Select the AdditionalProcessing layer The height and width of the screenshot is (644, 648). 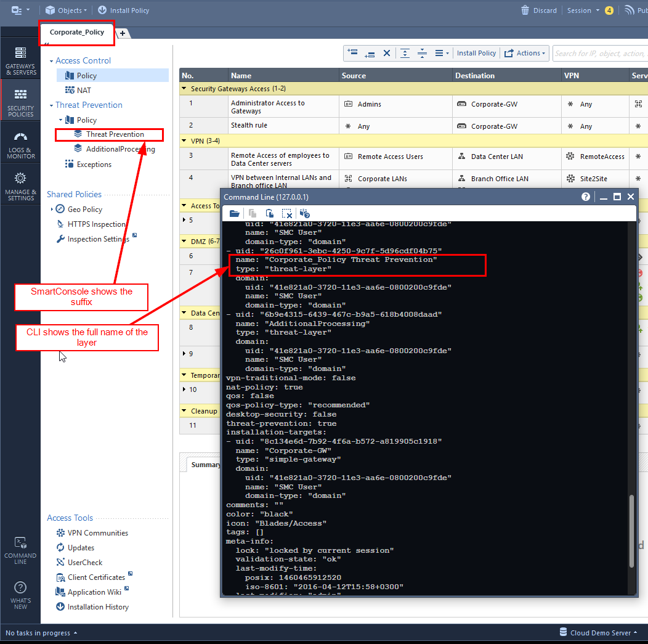click(115, 149)
